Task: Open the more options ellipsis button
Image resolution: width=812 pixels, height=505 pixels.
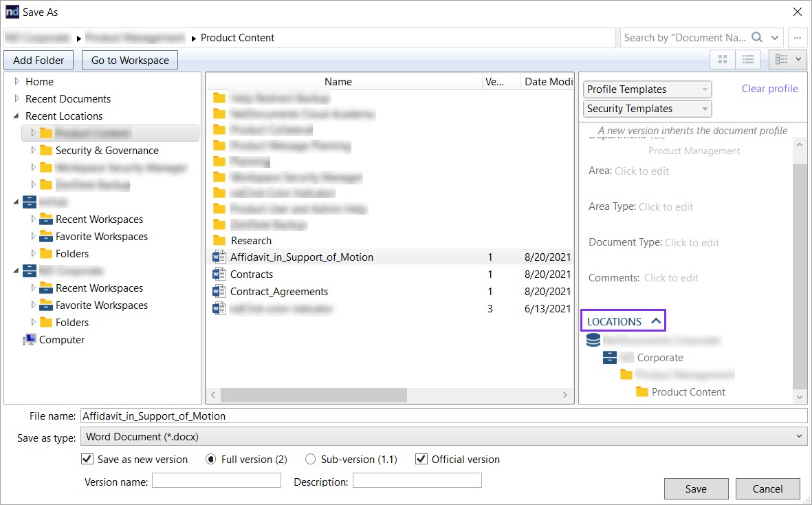Action: [797, 37]
